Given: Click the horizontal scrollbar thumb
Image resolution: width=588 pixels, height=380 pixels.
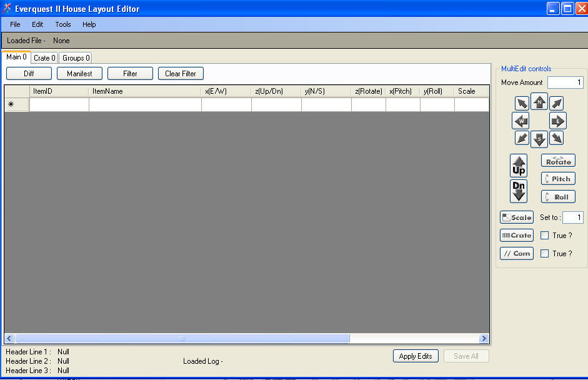Looking at the screenshot, I should (x=182, y=338).
